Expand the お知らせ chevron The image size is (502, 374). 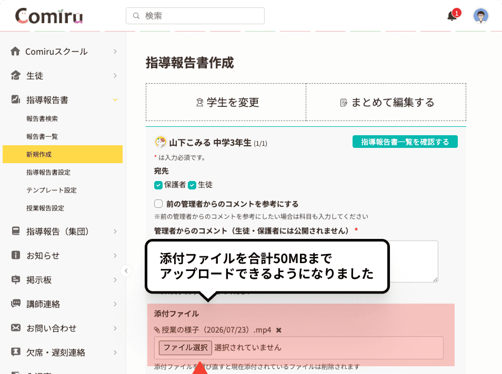pyautogui.click(x=115, y=256)
